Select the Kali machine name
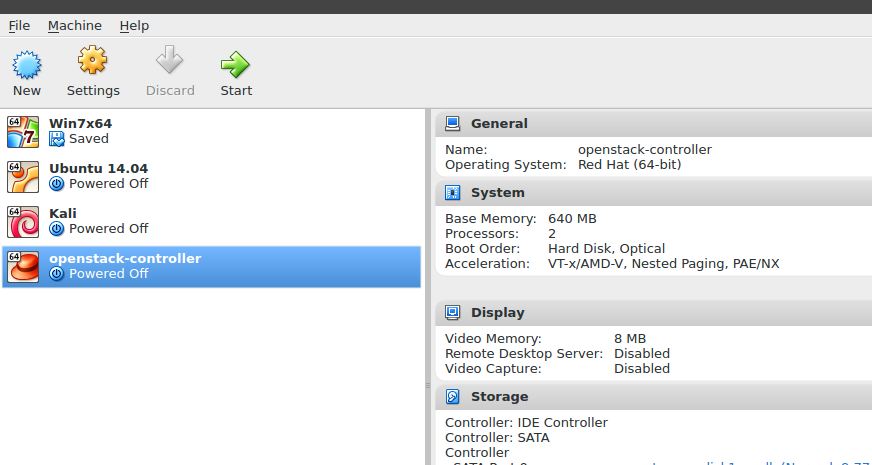Viewport: 872px width, 465px height. click(x=63, y=214)
